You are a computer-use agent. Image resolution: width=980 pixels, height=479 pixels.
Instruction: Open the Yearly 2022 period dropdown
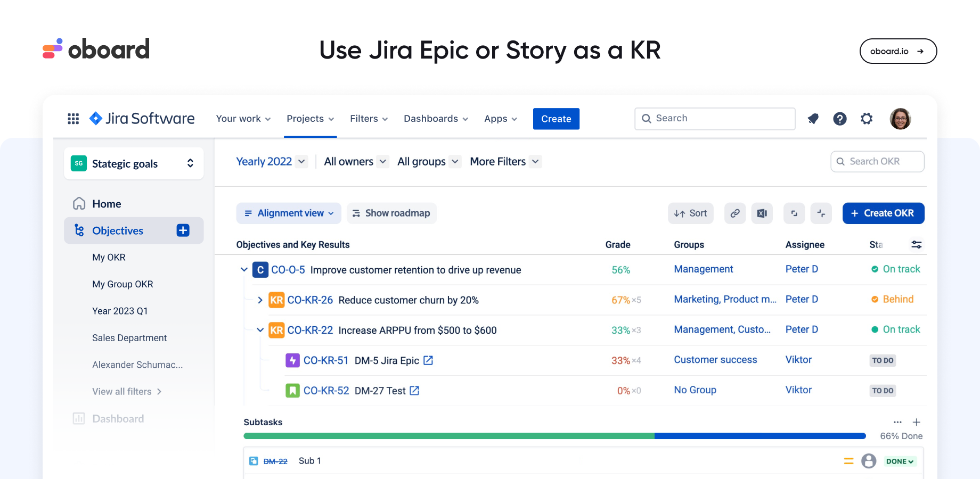(x=271, y=161)
